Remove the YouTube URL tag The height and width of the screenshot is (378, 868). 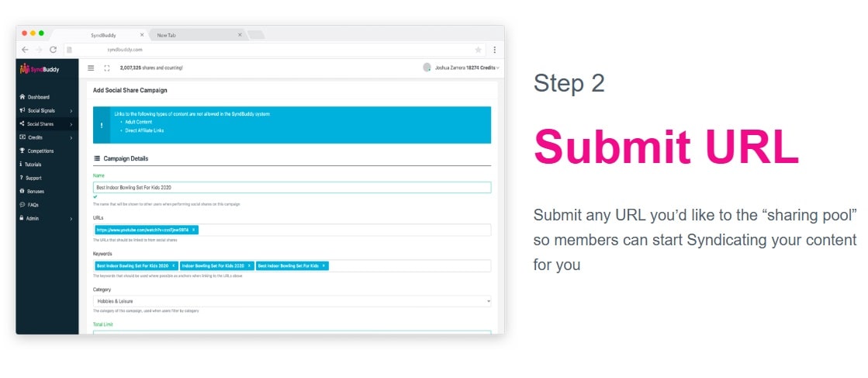point(194,230)
